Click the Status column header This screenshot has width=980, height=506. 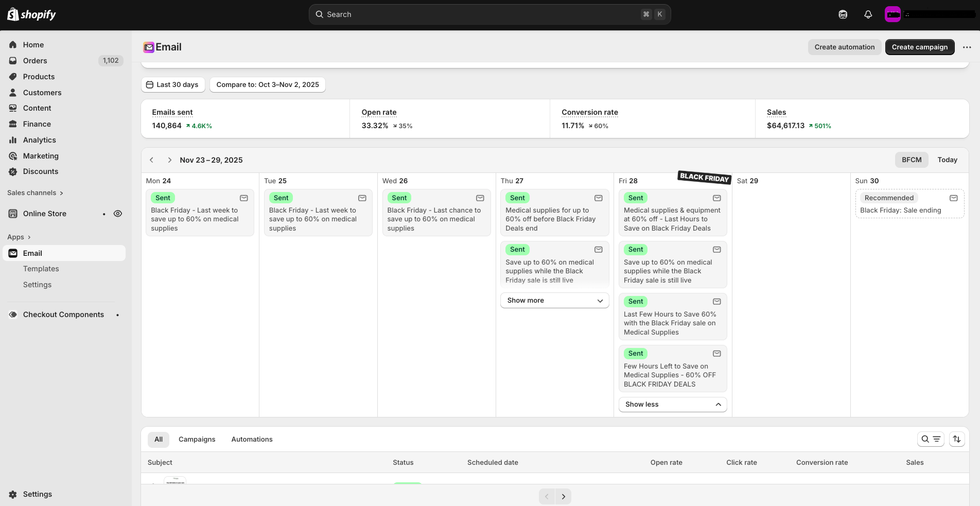pyautogui.click(x=403, y=463)
